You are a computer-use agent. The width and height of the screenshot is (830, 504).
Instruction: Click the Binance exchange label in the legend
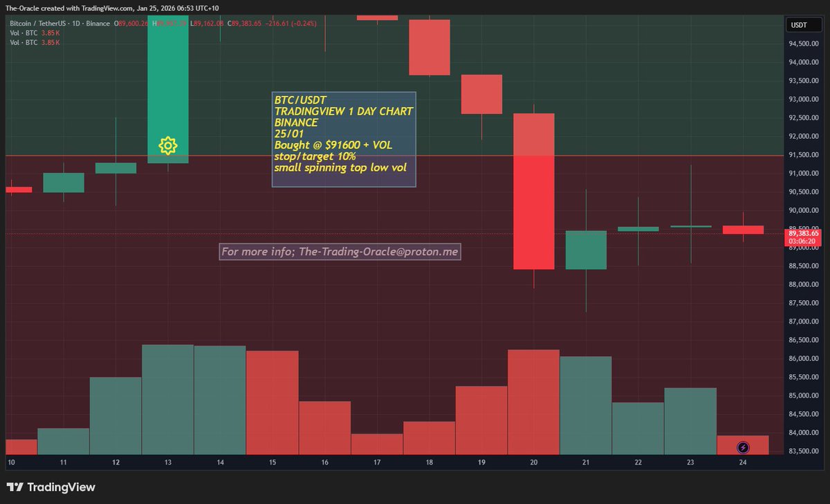click(98, 23)
